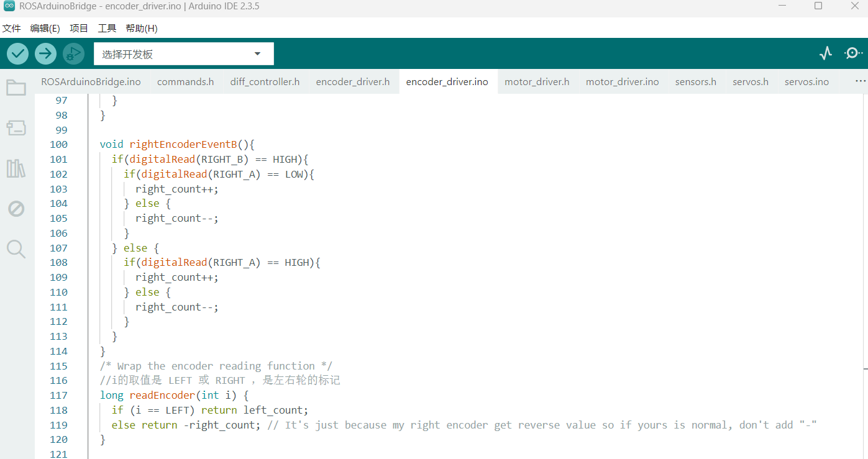Viewport: 868px width, 459px height.
Task: Start the debugger with the Debug icon
Action: click(x=73, y=54)
